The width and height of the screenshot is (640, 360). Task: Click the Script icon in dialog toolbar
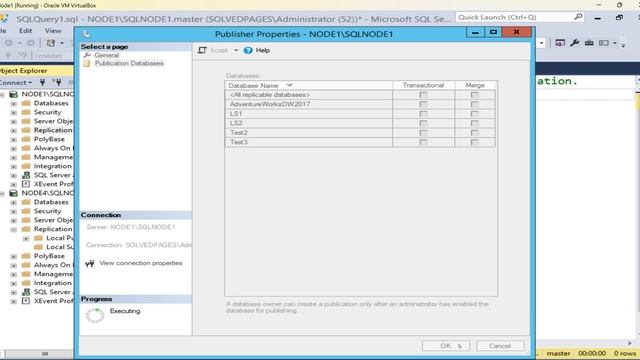coord(202,50)
